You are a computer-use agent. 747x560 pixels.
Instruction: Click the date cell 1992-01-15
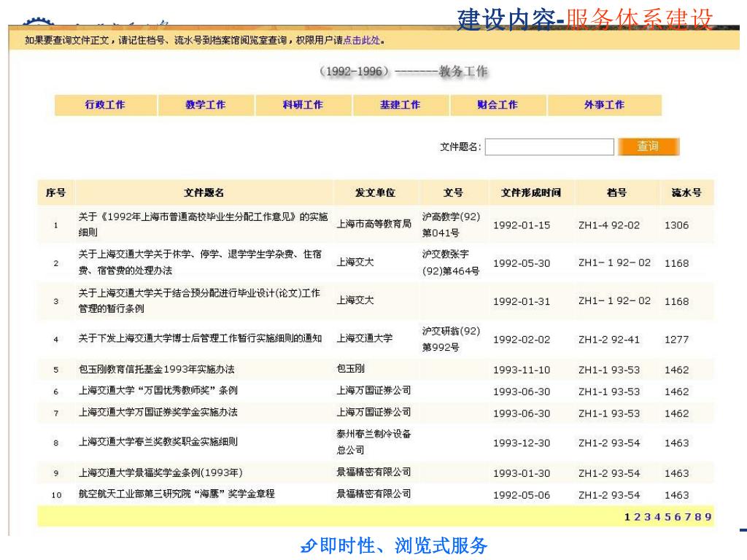522,225
